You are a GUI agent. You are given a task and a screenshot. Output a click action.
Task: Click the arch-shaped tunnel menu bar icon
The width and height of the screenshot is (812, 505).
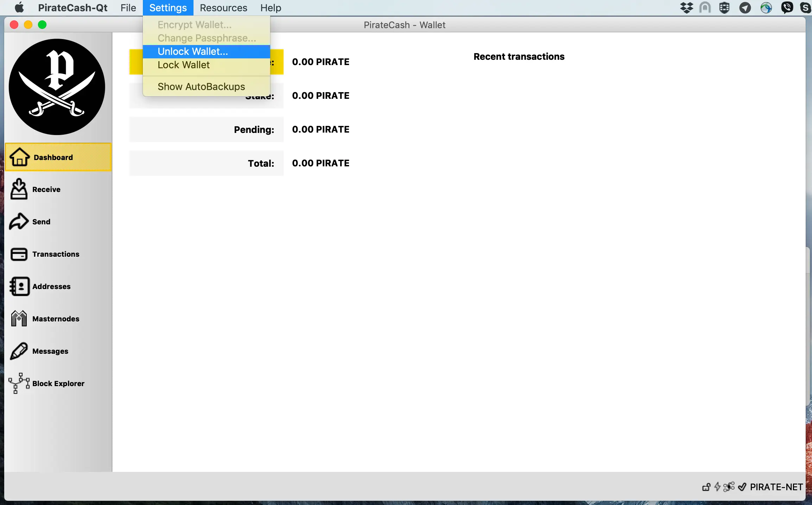705,8
